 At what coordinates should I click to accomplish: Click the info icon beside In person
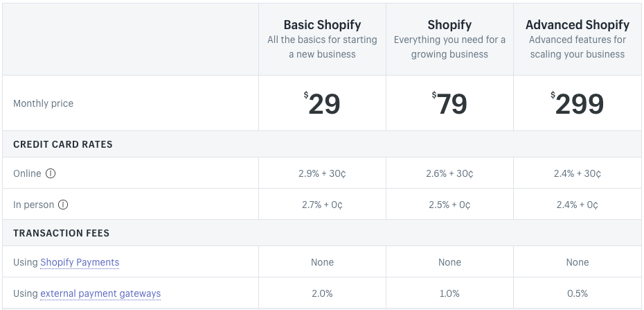click(63, 205)
